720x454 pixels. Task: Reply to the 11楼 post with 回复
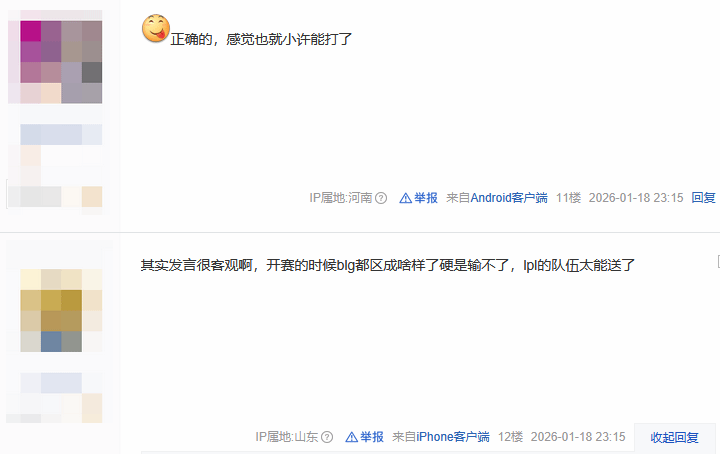[x=703, y=198]
